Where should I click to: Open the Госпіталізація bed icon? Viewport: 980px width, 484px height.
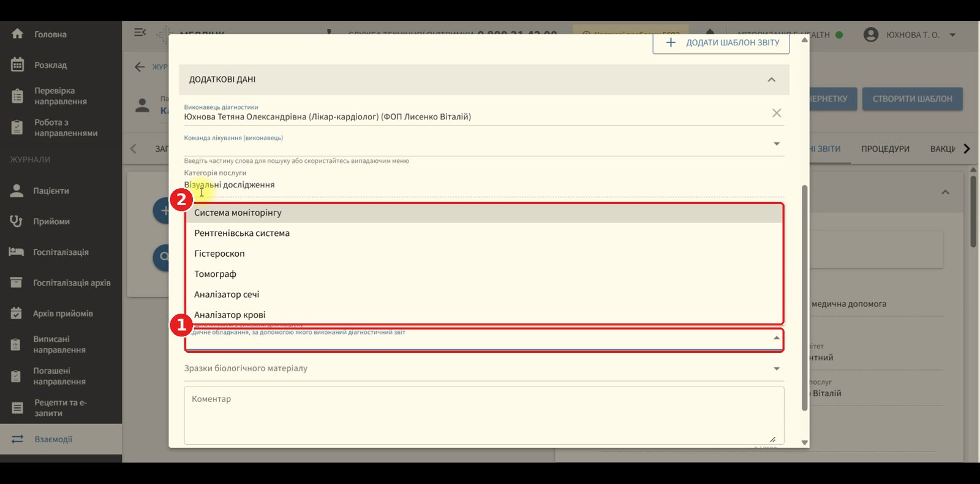click(x=17, y=252)
